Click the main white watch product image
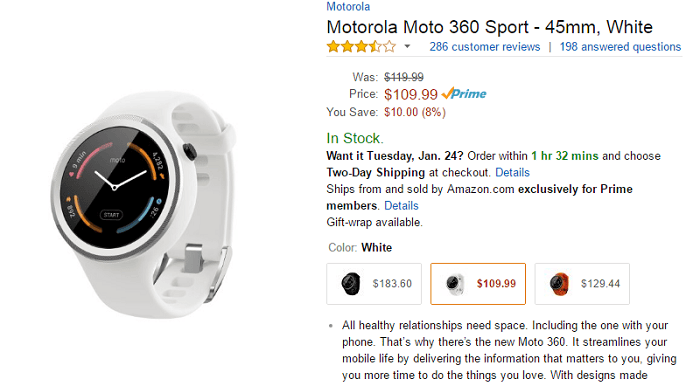 (143, 204)
